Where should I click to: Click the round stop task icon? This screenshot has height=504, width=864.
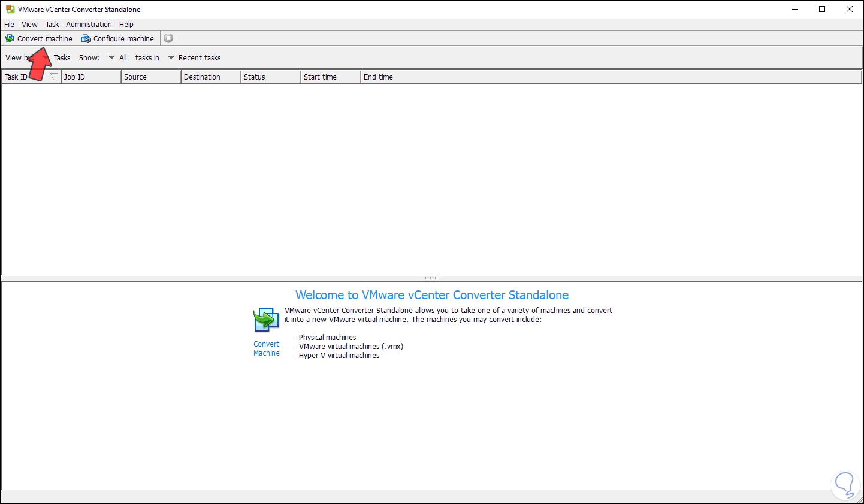tap(168, 38)
